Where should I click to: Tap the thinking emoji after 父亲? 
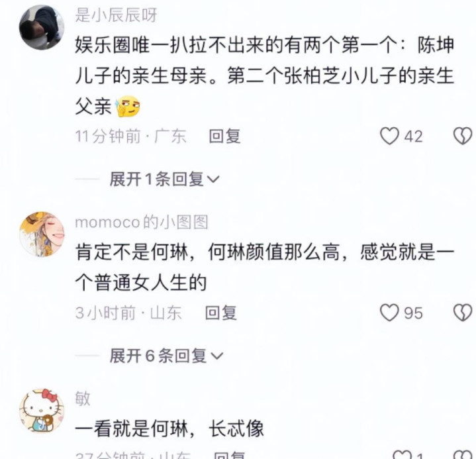(x=128, y=107)
